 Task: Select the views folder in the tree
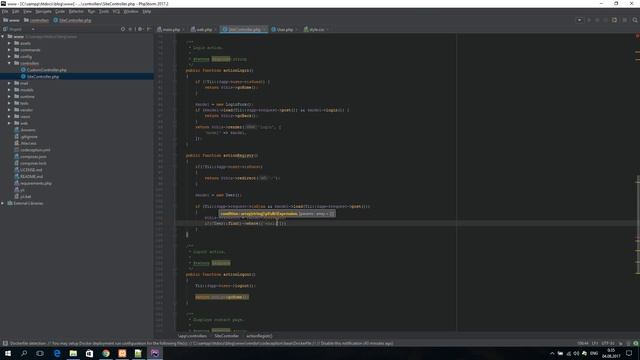[25, 116]
